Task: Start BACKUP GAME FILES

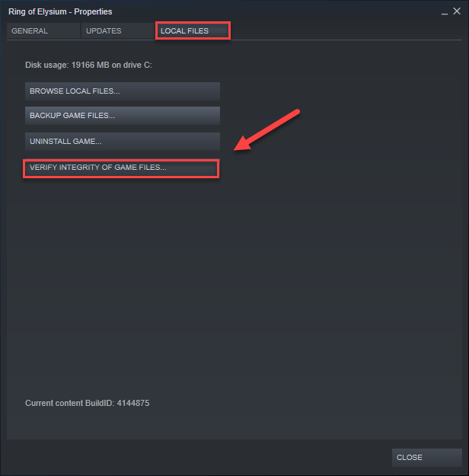Action: click(123, 115)
